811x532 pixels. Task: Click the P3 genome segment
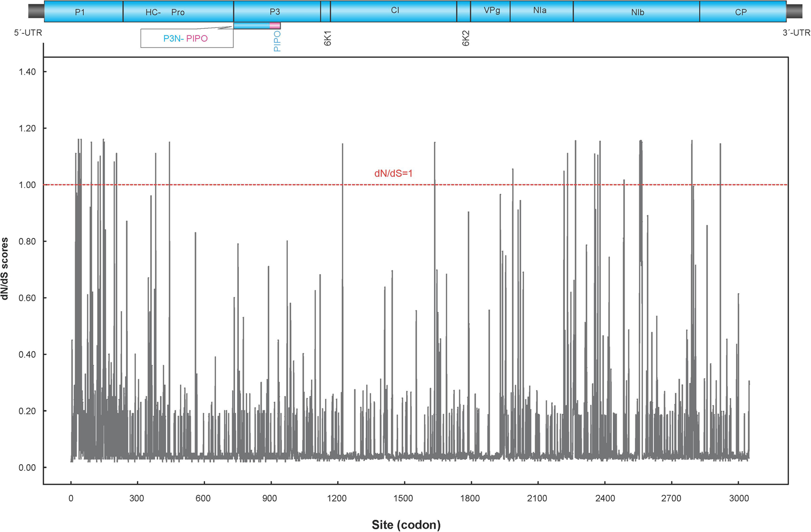(277, 11)
